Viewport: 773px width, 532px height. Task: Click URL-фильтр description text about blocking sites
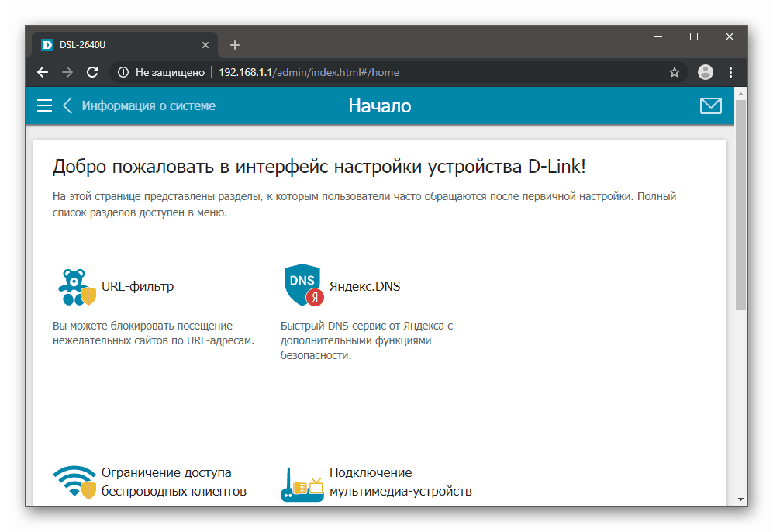[154, 333]
